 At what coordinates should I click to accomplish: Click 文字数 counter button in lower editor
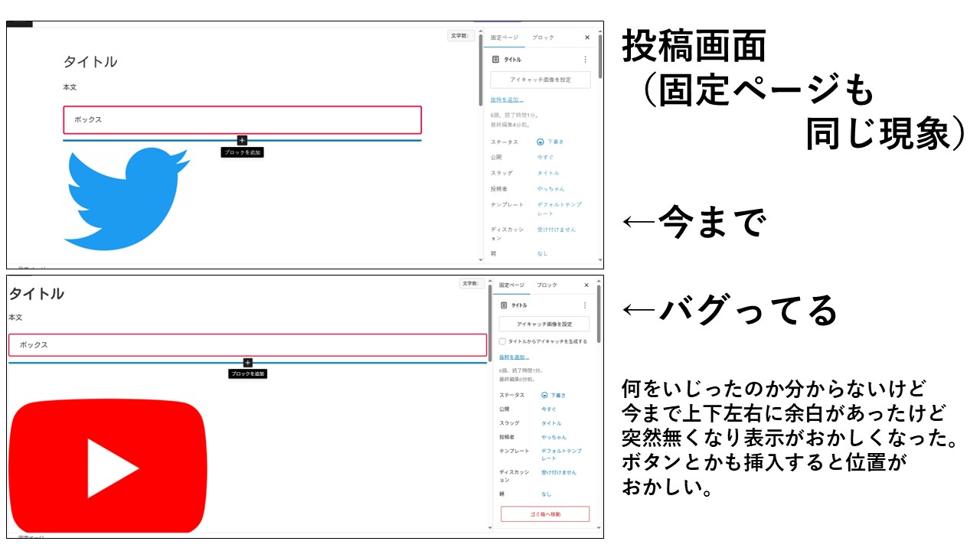[x=472, y=283]
